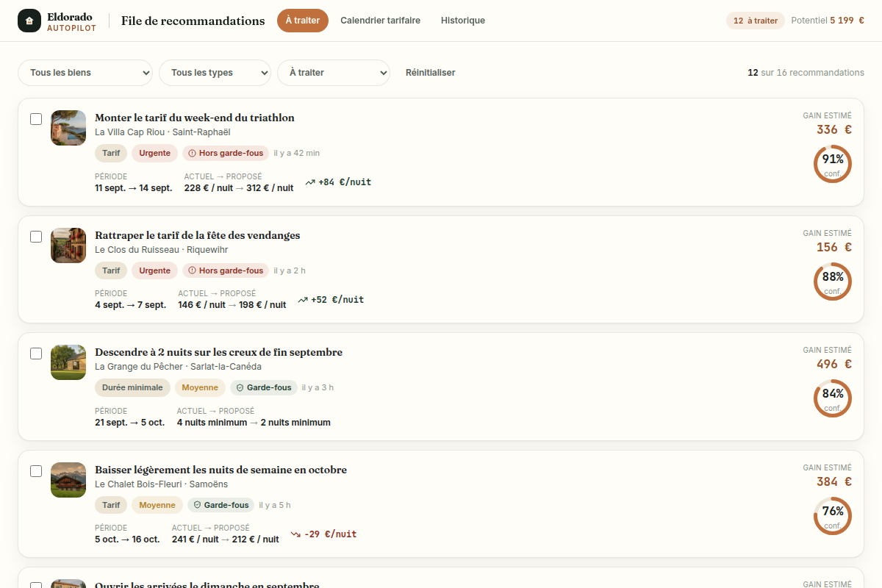Click 146 € / nuit → 198 € / nuit
This screenshot has height=588, width=882.
232,305
